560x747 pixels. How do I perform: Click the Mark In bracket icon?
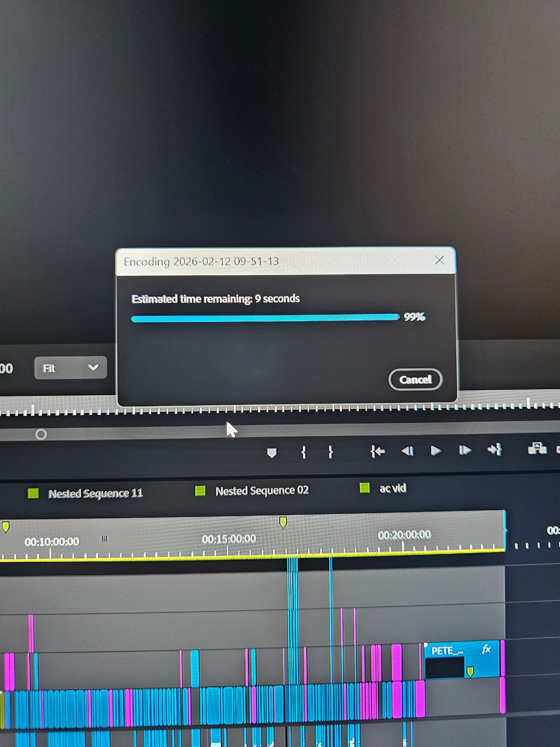tap(304, 452)
